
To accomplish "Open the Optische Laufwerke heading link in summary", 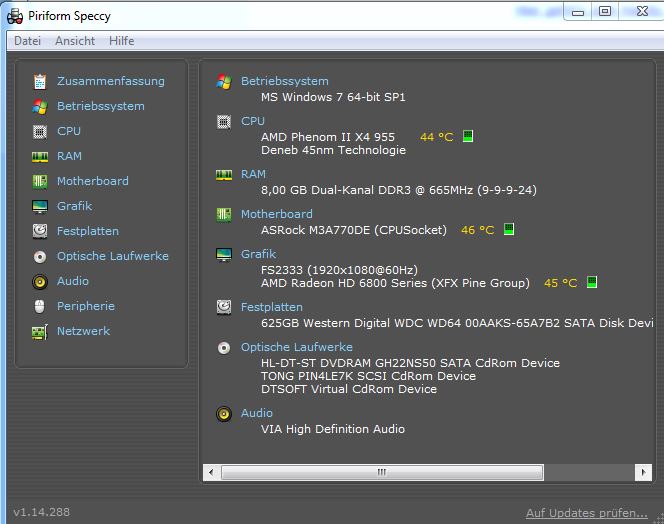I will 296,347.
